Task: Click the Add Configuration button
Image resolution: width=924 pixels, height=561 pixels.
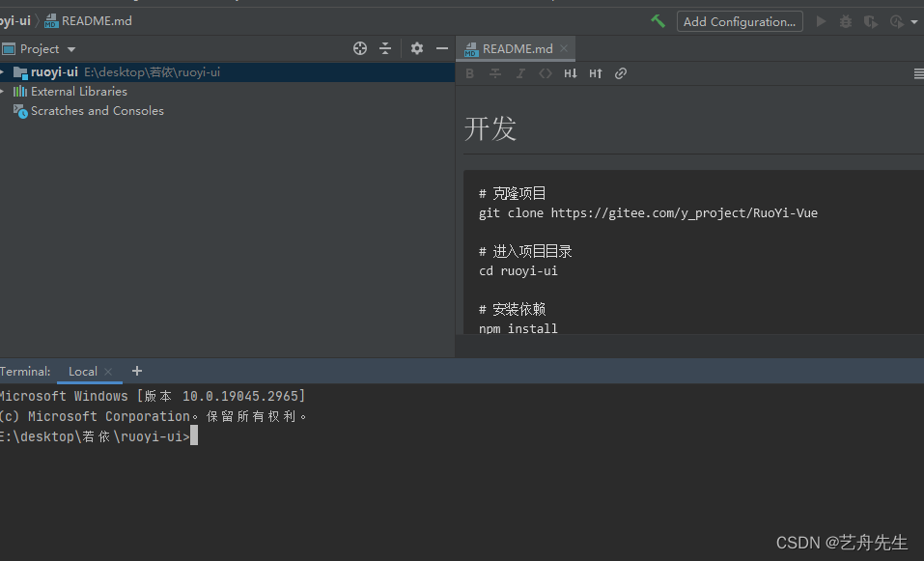Action: click(x=740, y=20)
